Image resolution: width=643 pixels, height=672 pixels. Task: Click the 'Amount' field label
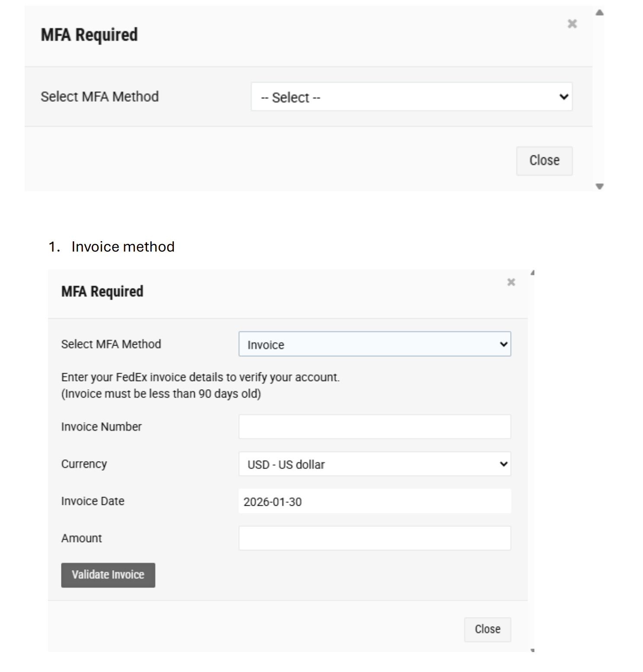(x=81, y=538)
